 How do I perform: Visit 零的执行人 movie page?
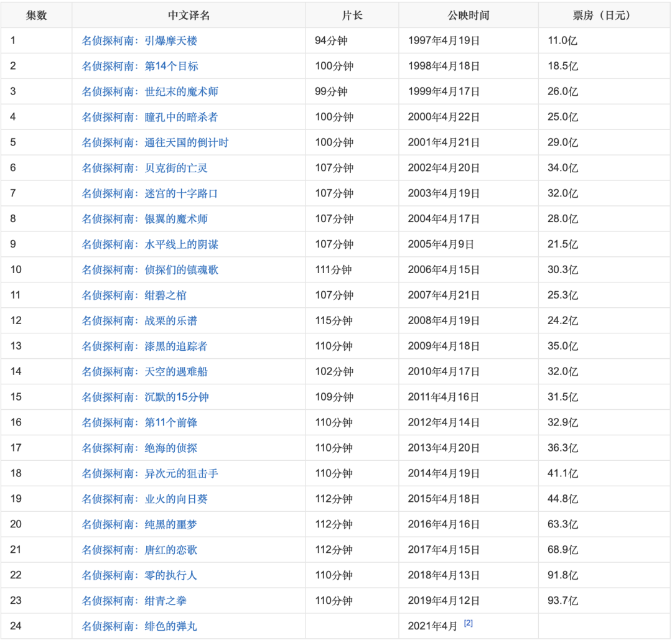click(139, 577)
